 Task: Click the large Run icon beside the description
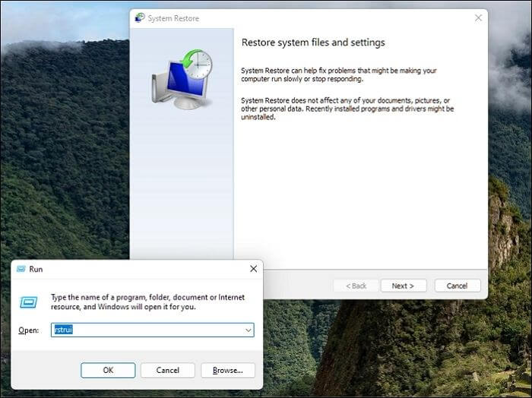tap(27, 302)
